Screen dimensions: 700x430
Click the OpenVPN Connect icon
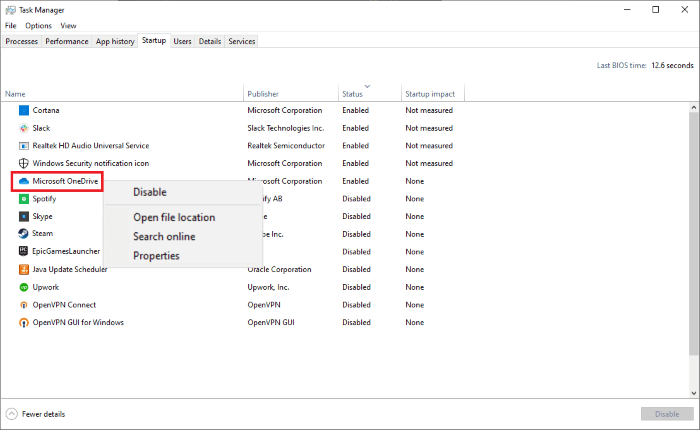click(24, 305)
